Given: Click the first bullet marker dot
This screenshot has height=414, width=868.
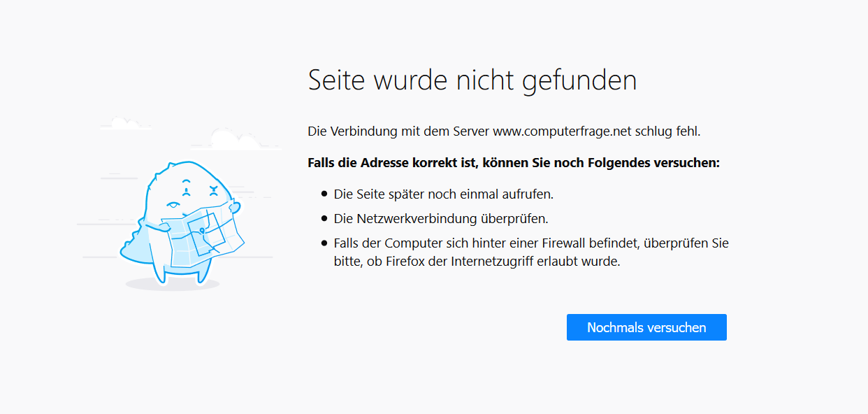Looking at the screenshot, I should pos(324,194).
